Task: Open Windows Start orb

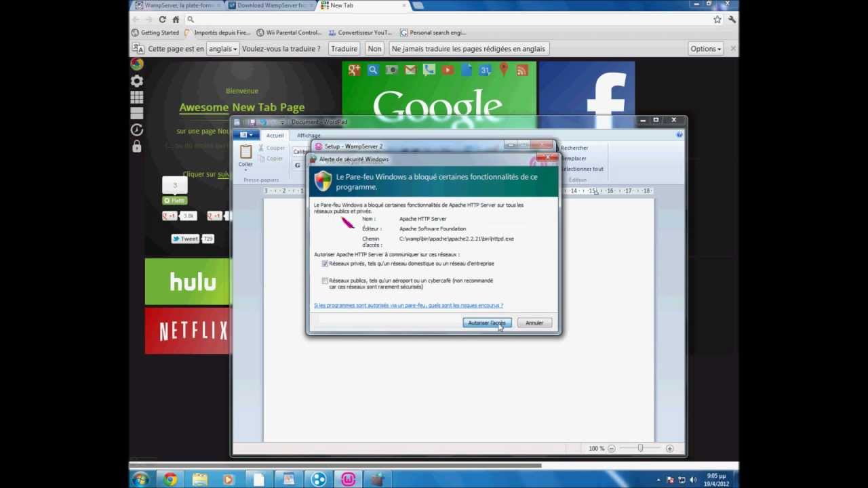Action: [x=140, y=480]
